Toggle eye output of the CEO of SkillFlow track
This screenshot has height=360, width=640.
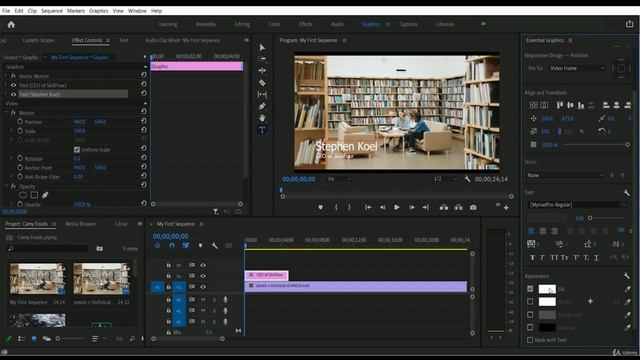tap(203, 276)
